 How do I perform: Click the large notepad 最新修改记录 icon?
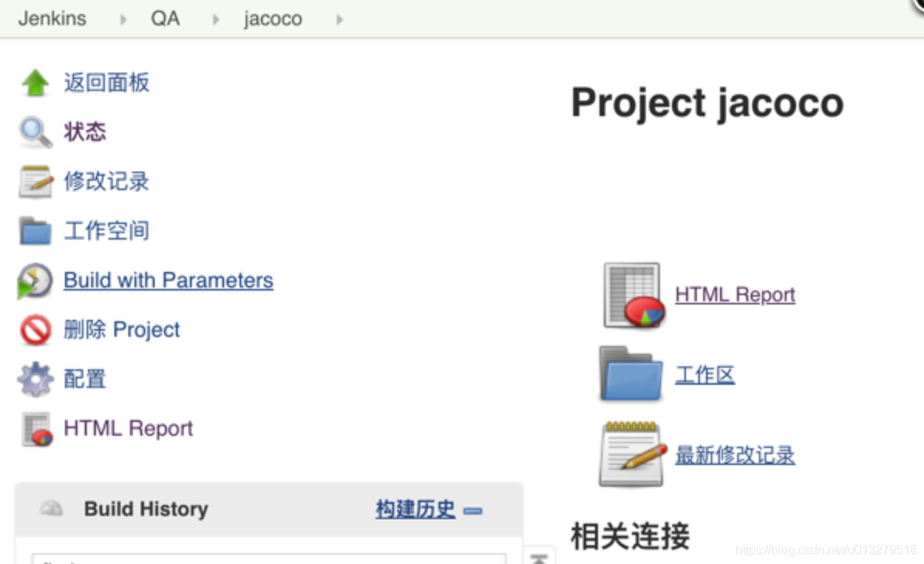pos(633,454)
